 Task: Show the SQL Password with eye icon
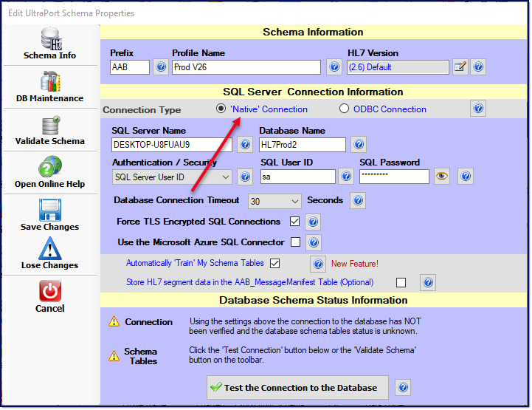tap(442, 177)
